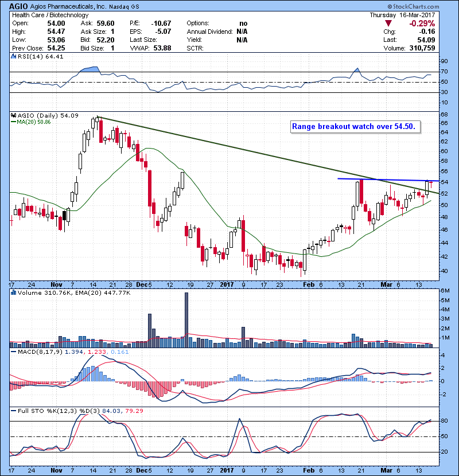Click the Yield label
This screenshot has width=459, height=476.
pos(194,40)
